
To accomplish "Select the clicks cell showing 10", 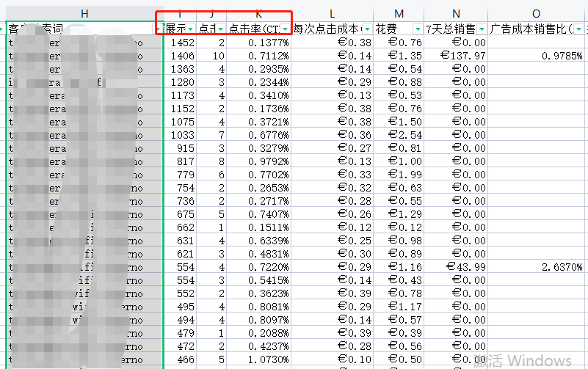I will [211, 56].
